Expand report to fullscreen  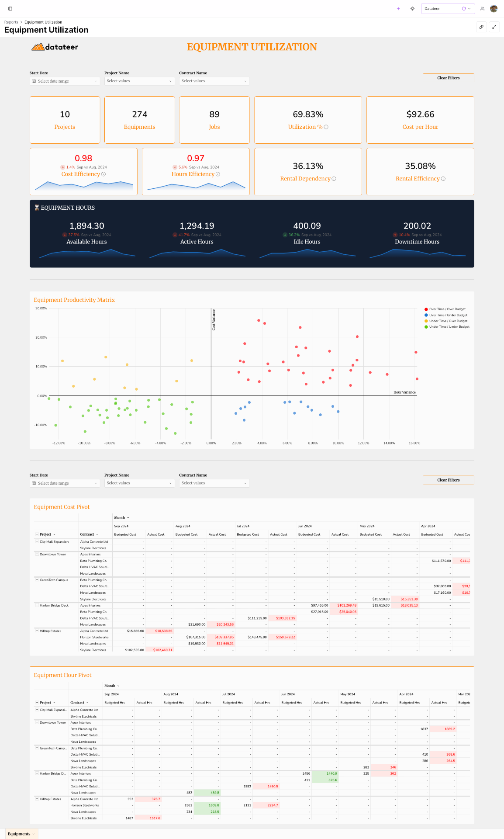[494, 27]
